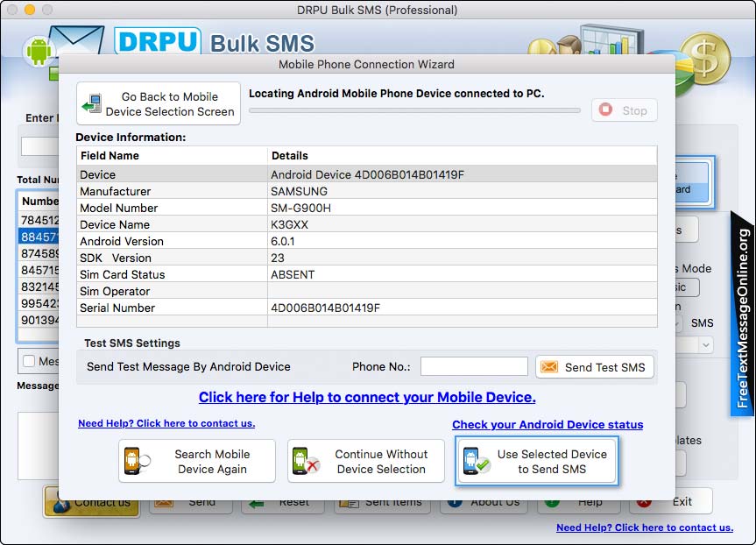Click the DRPU logo in the header
756x545 pixels.
157,41
